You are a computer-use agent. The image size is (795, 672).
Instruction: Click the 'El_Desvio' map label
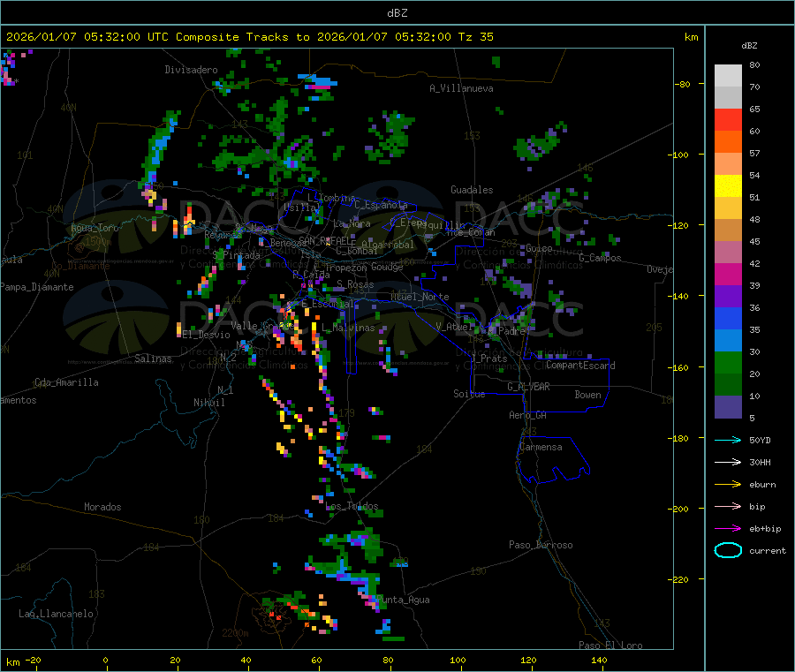pos(207,335)
